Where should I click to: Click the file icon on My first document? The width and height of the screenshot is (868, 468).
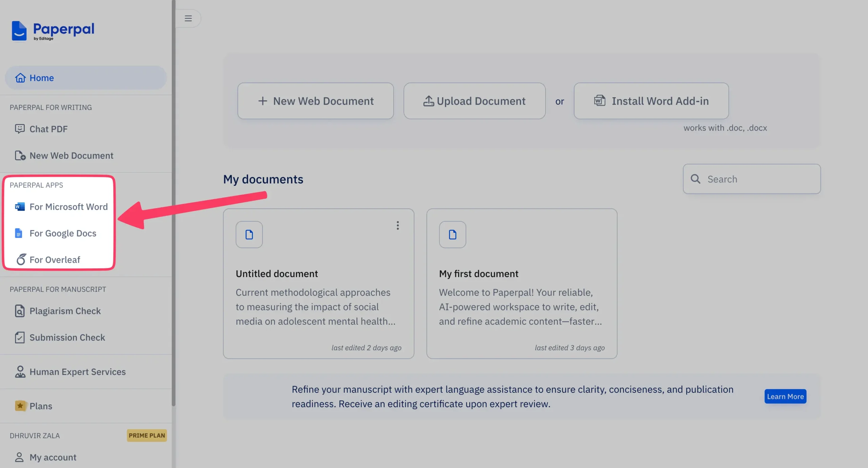click(453, 235)
